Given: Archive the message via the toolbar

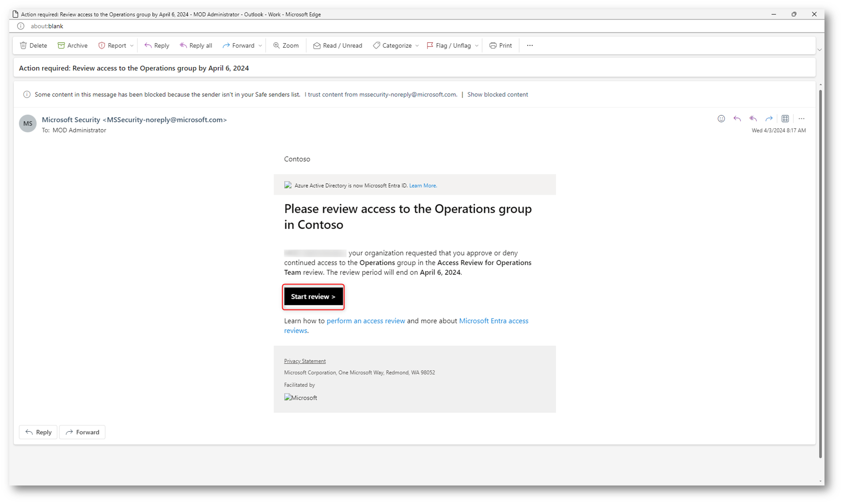Looking at the screenshot, I should (73, 45).
